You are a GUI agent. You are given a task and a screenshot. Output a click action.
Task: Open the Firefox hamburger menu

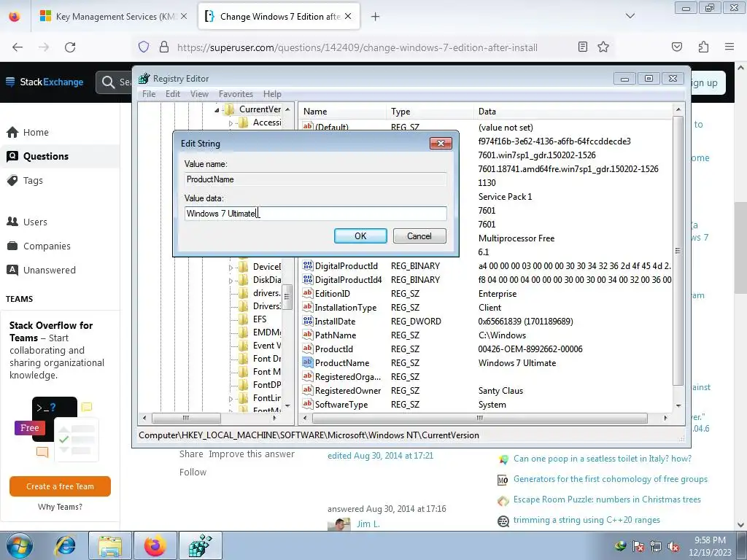point(729,47)
